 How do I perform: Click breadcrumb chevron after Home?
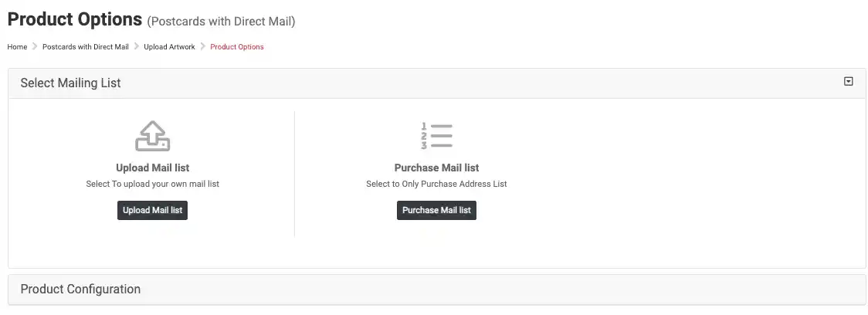pos(35,47)
